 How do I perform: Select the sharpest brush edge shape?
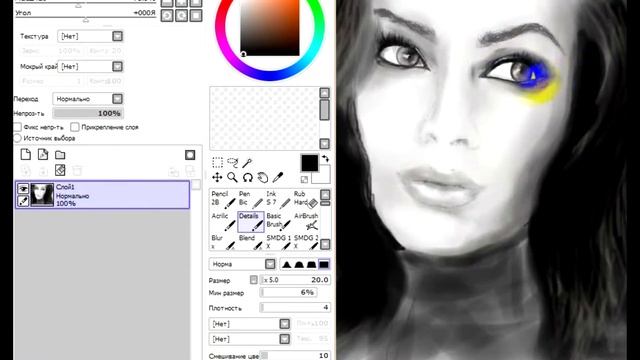point(287,264)
